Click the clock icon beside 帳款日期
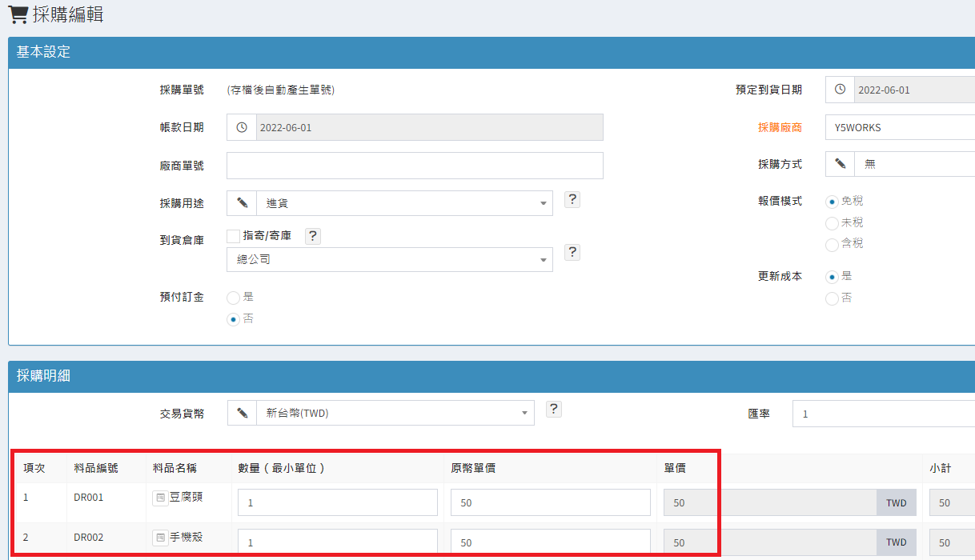Viewport: 975px width, 560px height. [242, 127]
